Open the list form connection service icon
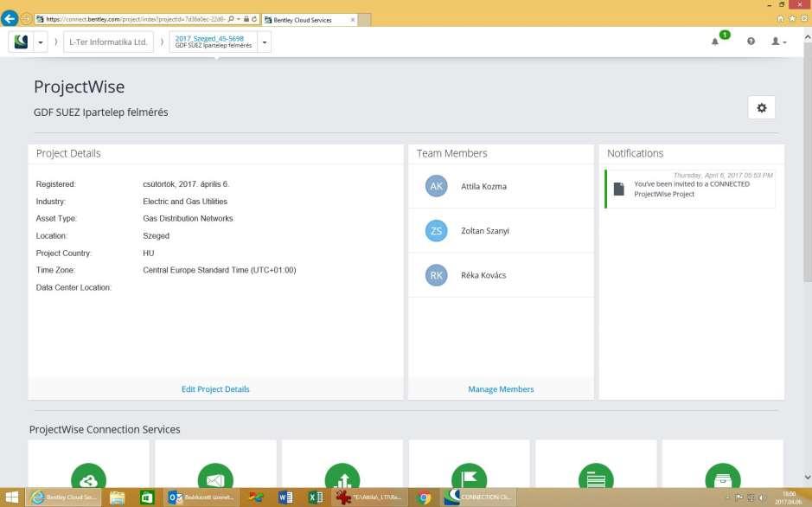Image resolution: width=812 pixels, height=507 pixels. click(596, 478)
